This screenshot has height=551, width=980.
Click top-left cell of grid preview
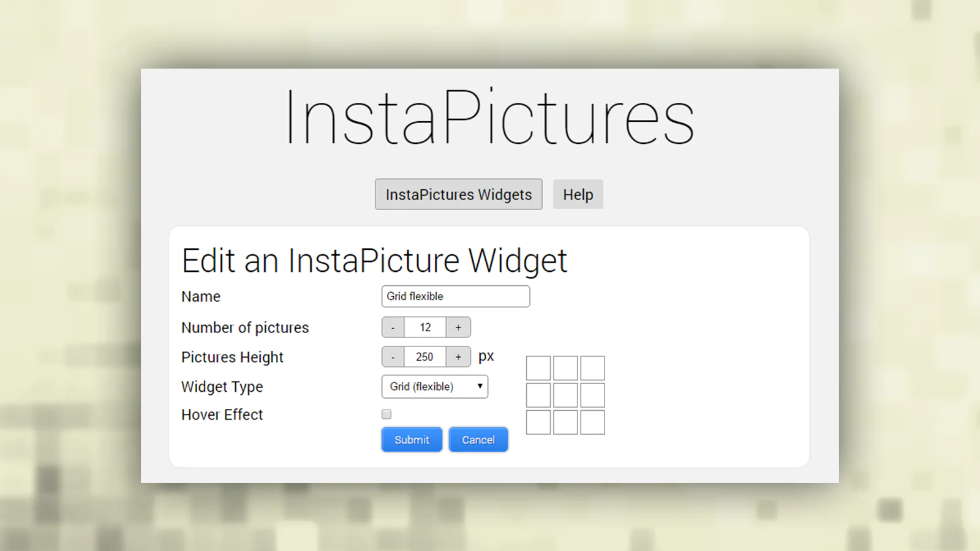tap(538, 369)
